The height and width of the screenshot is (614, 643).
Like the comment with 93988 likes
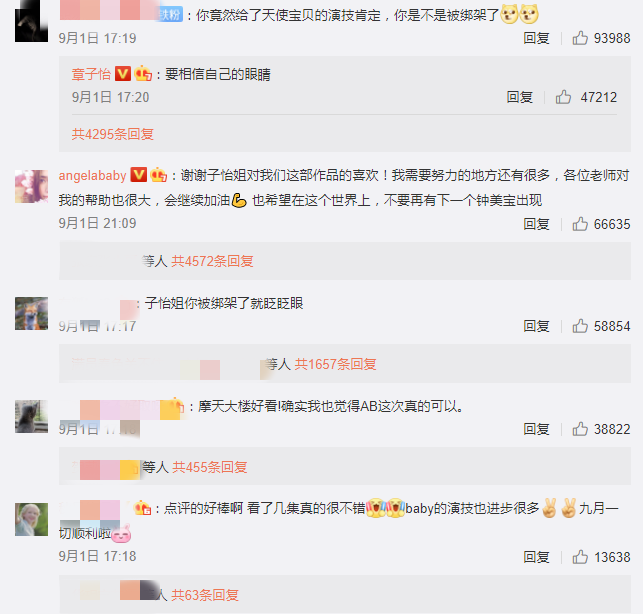tap(580, 38)
